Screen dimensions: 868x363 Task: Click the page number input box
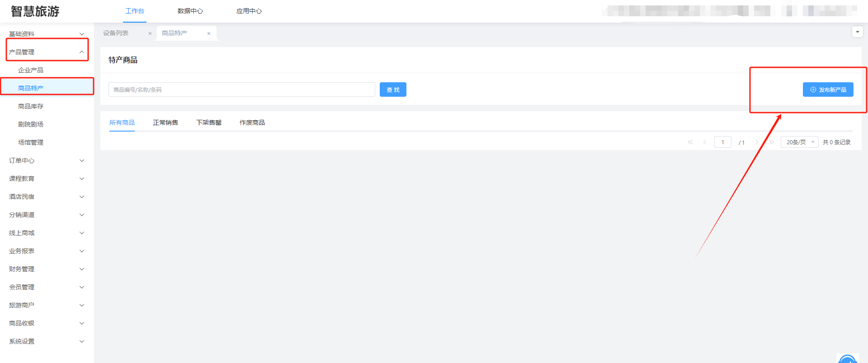[722, 142]
